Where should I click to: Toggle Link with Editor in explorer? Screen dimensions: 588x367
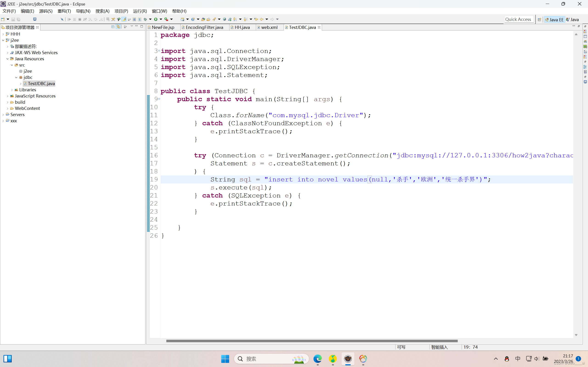118,27
